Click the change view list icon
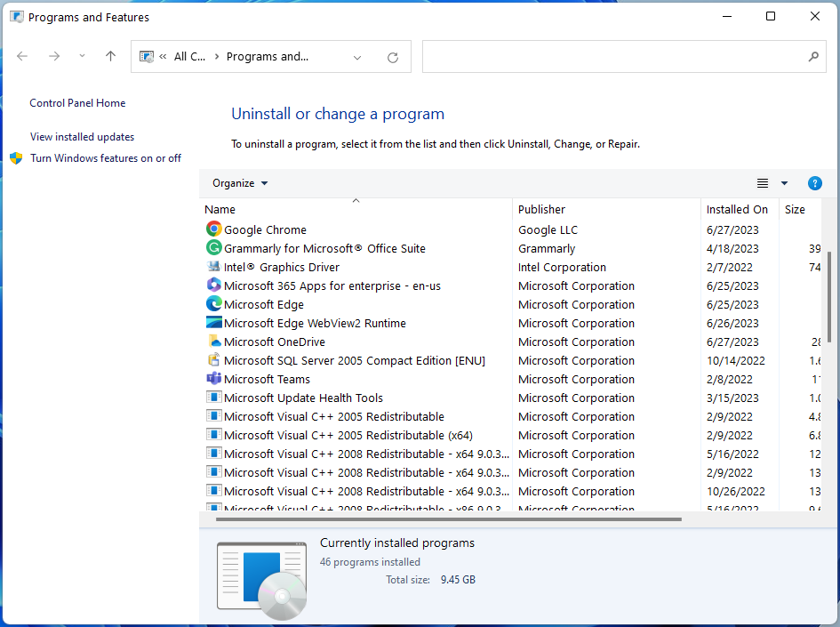The image size is (840, 627). click(763, 183)
